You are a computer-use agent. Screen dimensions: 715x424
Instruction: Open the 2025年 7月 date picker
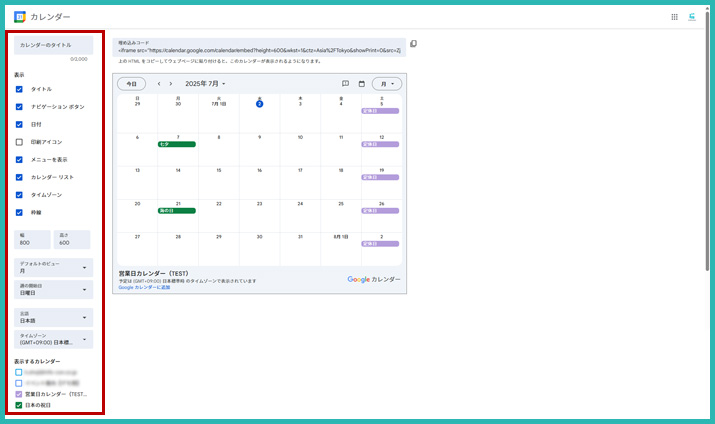point(207,84)
